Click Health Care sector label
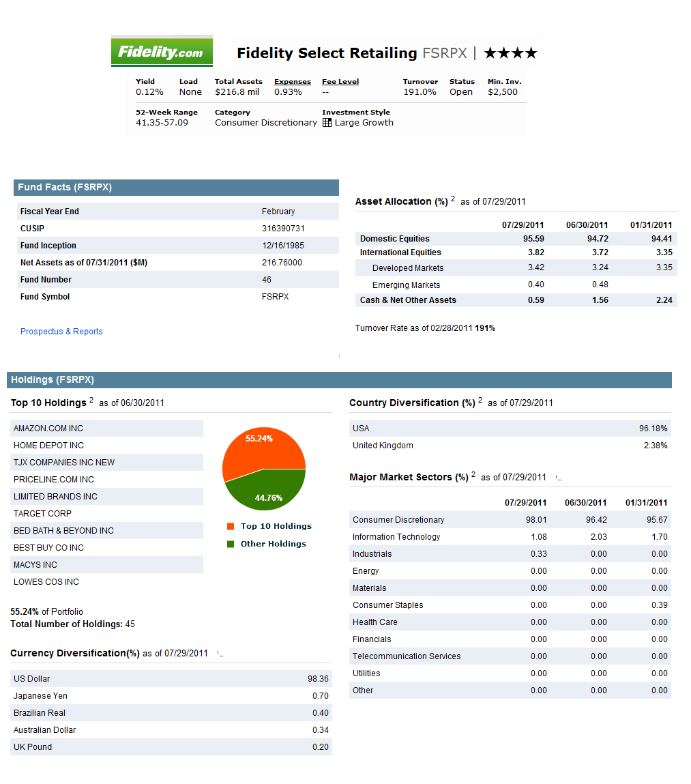 [375, 622]
